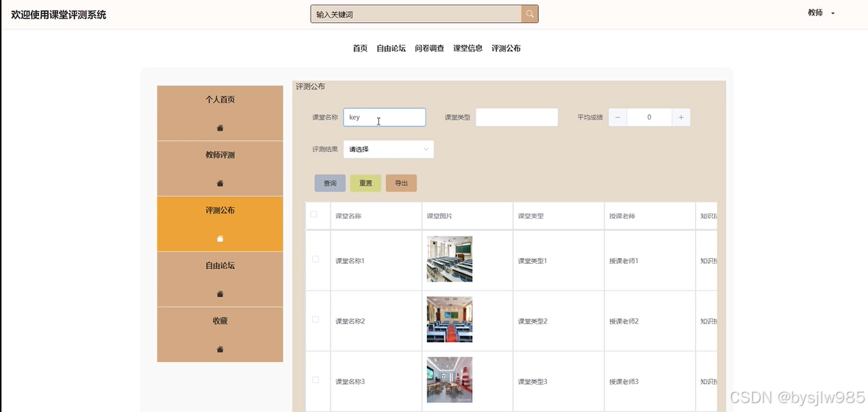Check the checkbox for 课堂名称3 row
The width and height of the screenshot is (868, 412).
tap(316, 380)
